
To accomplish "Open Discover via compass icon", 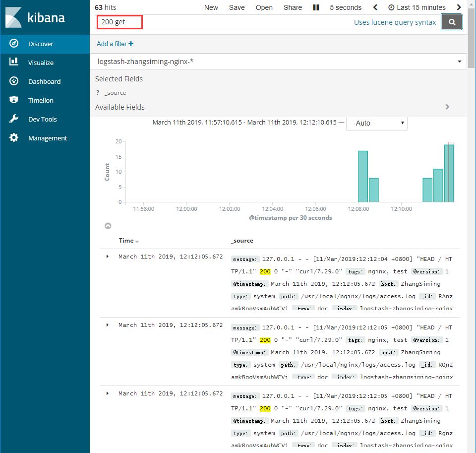I will click(14, 44).
